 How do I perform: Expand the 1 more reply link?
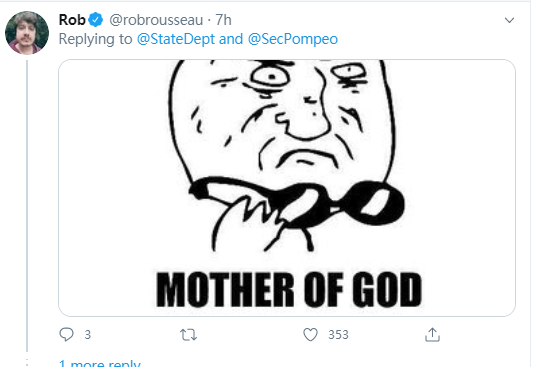pyautogui.click(x=100, y=363)
